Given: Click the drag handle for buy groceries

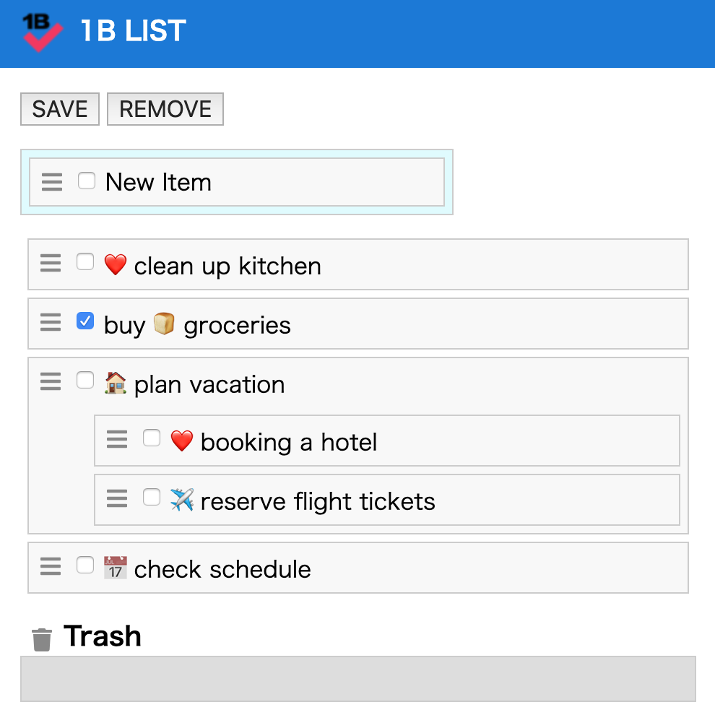Looking at the screenshot, I should (x=50, y=323).
